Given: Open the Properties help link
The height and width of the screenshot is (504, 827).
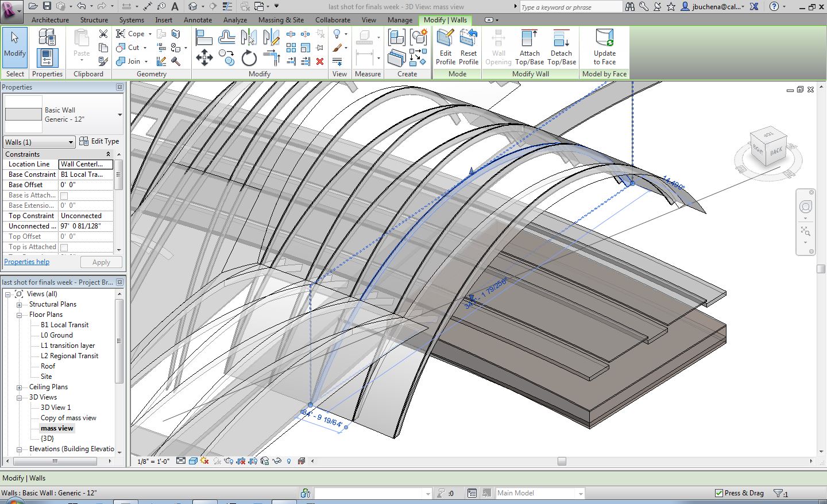Looking at the screenshot, I should 27,262.
